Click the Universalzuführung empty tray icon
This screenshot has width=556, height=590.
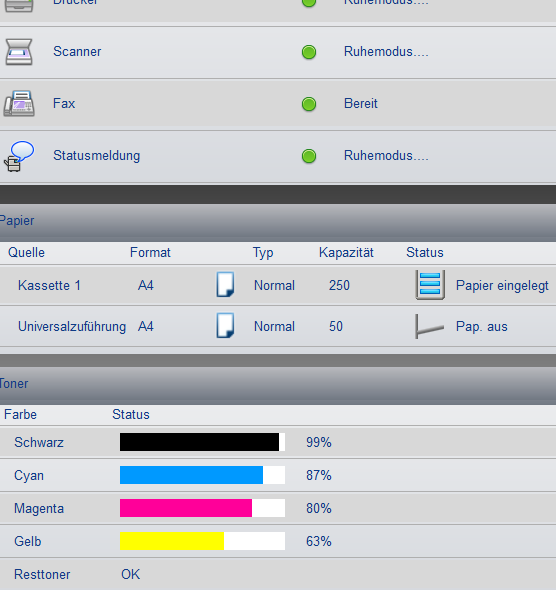(430, 326)
